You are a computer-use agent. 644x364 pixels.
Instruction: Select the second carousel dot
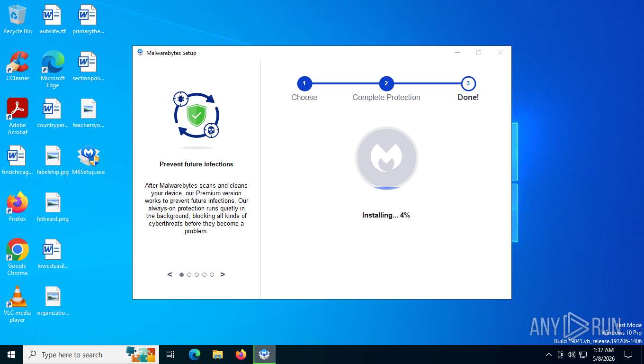coord(189,274)
